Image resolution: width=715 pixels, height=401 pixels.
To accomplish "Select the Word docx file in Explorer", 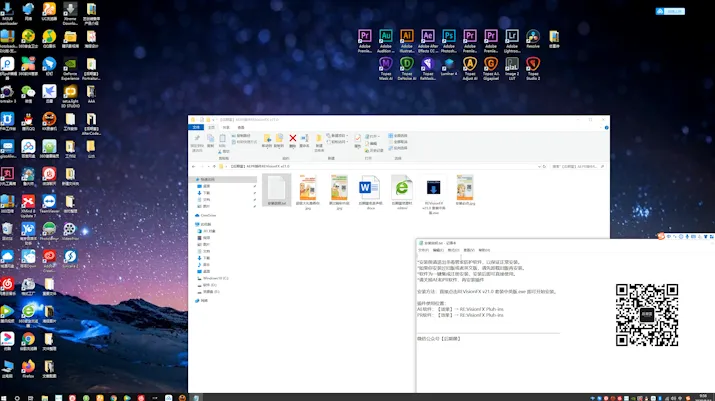I will tap(370, 190).
